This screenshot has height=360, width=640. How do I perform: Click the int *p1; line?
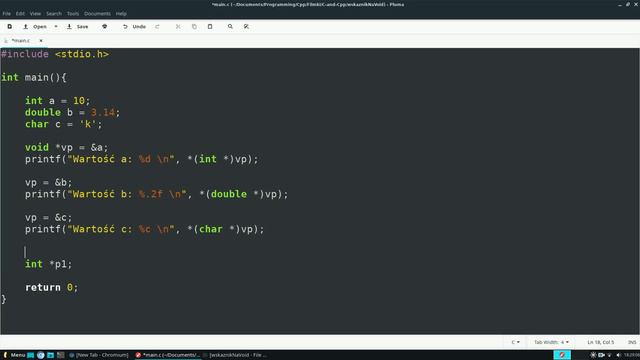click(48, 264)
